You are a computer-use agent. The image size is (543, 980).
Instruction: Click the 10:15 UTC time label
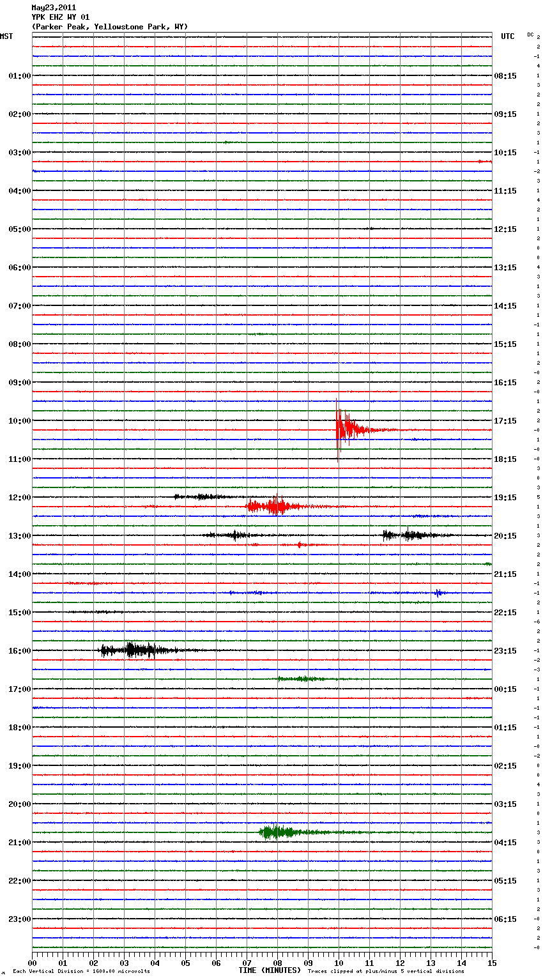click(505, 153)
